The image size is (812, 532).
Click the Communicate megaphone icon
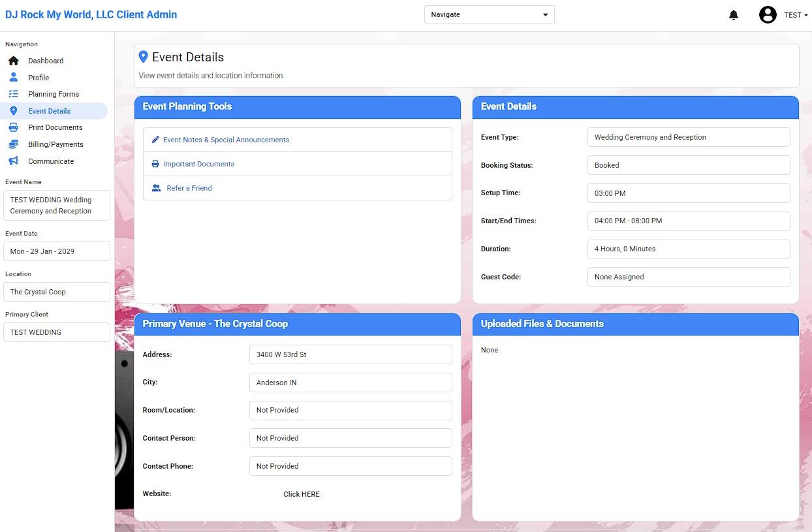13,161
